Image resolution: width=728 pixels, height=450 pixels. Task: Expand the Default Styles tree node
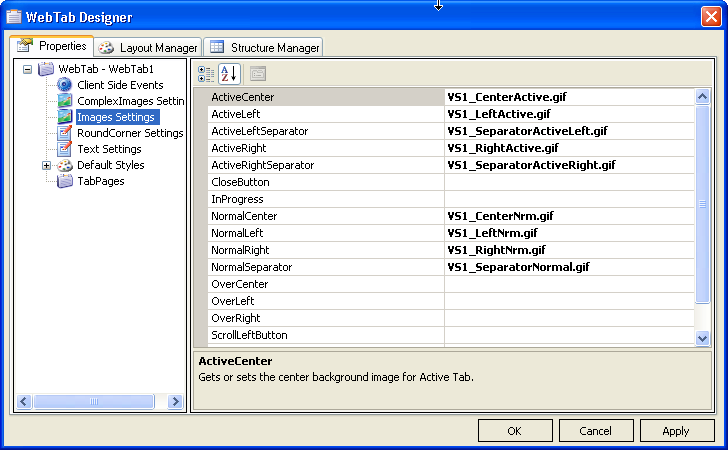point(46,166)
